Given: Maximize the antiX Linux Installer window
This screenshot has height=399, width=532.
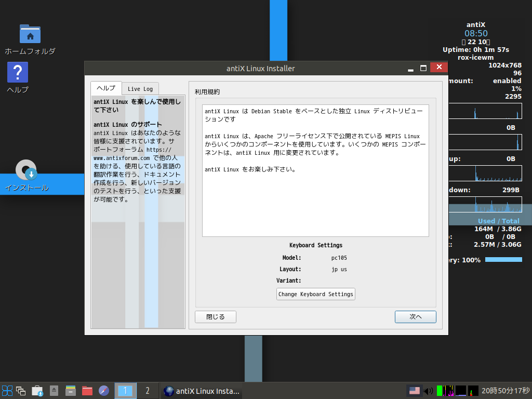Looking at the screenshot, I should pyautogui.click(x=423, y=68).
